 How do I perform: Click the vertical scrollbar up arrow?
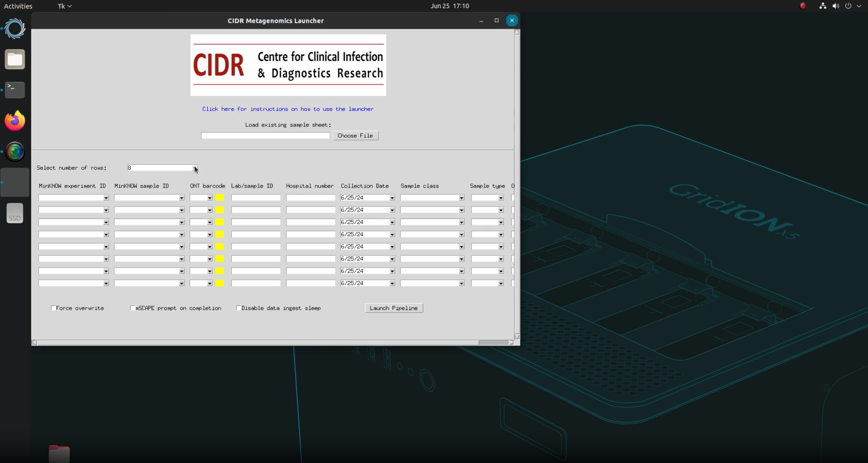517,32
